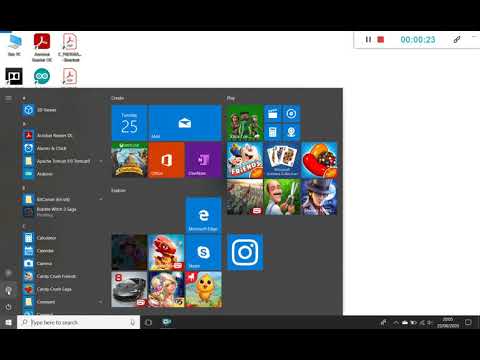The width and height of the screenshot is (480, 360).
Task: Open Bubble Witch 3 Saga list entry
Action: pyautogui.click(x=62, y=212)
